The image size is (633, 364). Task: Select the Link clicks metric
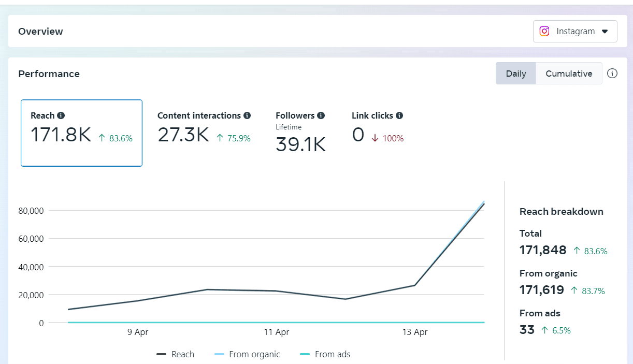(377, 128)
